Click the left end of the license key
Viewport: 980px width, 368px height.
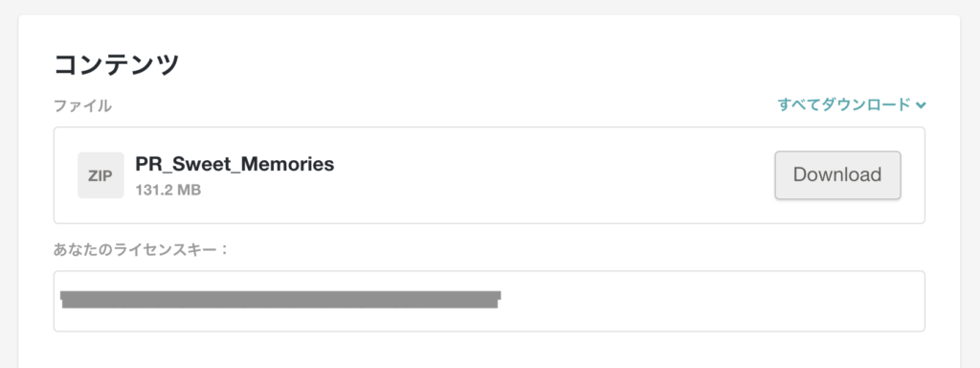tap(65, 299)
